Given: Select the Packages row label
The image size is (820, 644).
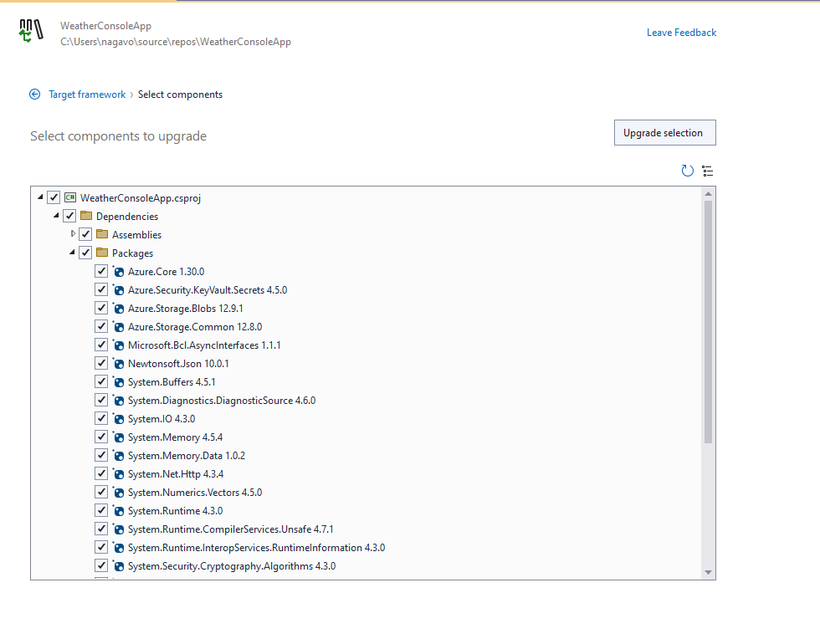Looking at the screenshot, I should (x=132, y=253).
